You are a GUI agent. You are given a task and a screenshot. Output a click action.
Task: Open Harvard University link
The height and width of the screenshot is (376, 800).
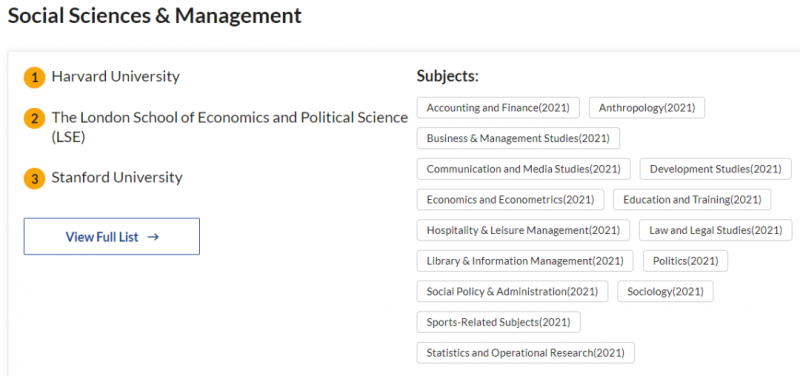[x=116, y=77]
